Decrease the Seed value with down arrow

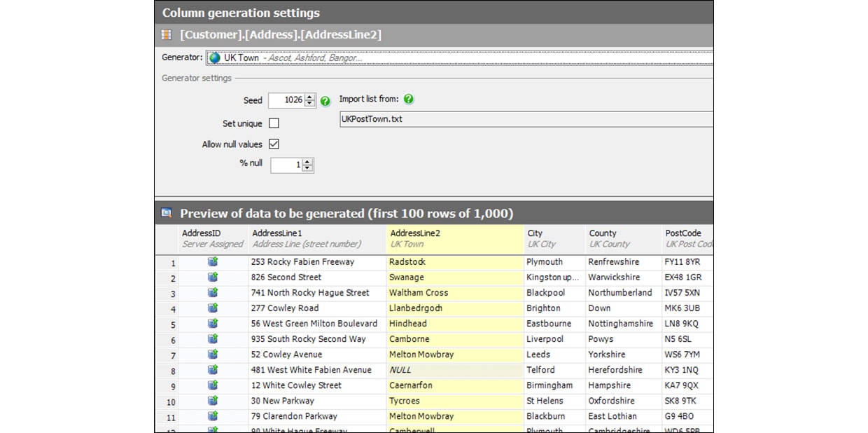pos(310,104)
